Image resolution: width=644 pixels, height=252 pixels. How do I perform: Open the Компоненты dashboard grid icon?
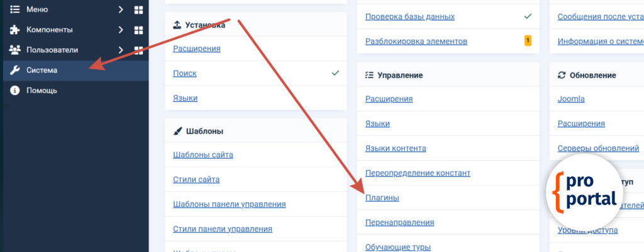pyautogui.click(x=138, y=30)
